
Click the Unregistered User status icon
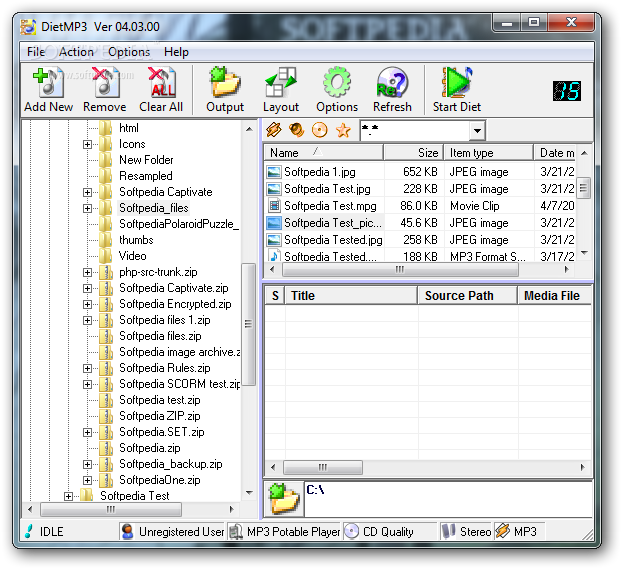[127, 531]
